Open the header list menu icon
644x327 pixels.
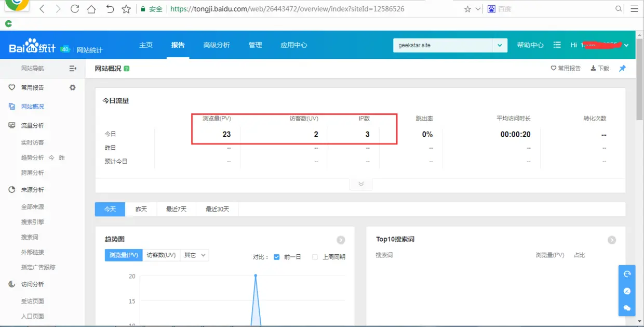557,45
